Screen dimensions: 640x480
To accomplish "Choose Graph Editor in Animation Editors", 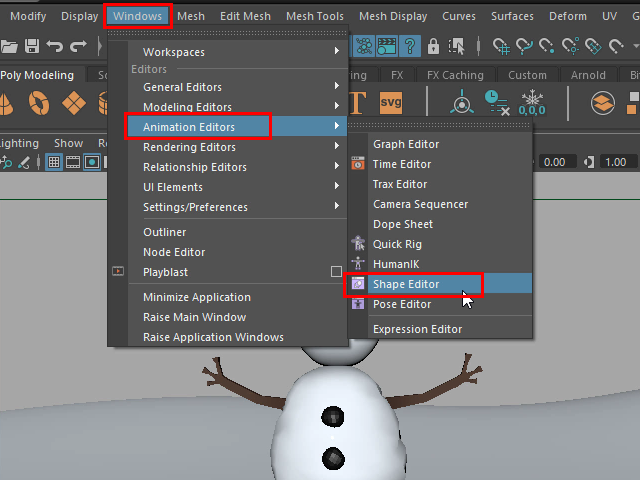I will coord(406,144).
